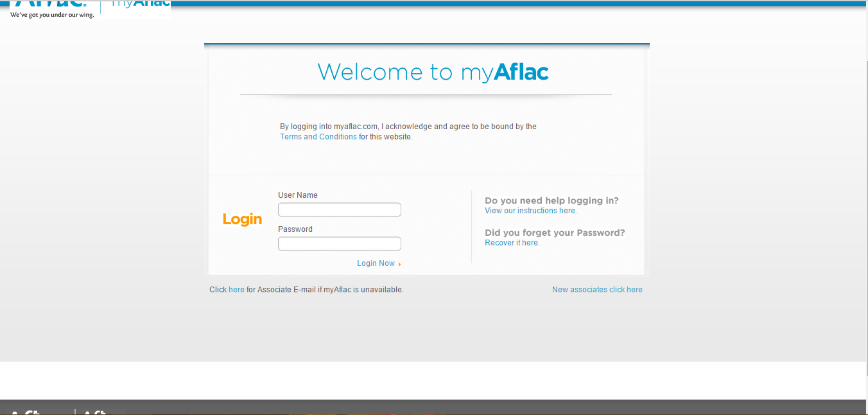
Task: Open View our instructions here link
Action: [x=531, y=211]
